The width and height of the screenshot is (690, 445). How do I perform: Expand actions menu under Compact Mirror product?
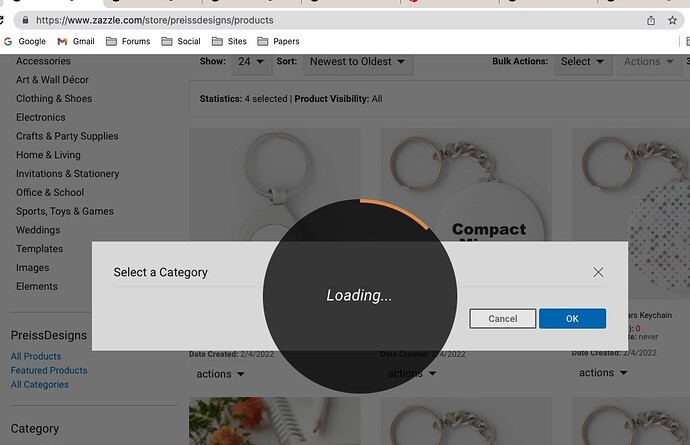412,374
